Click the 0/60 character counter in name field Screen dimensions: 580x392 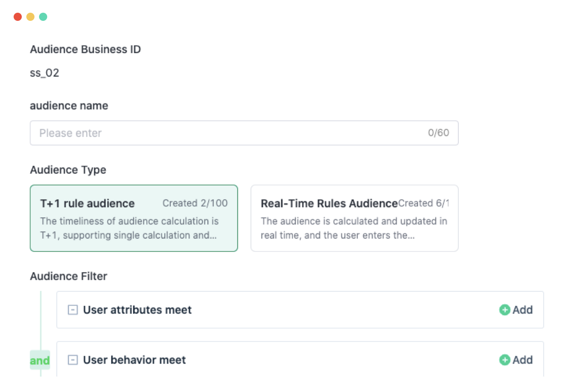(438, 133)
